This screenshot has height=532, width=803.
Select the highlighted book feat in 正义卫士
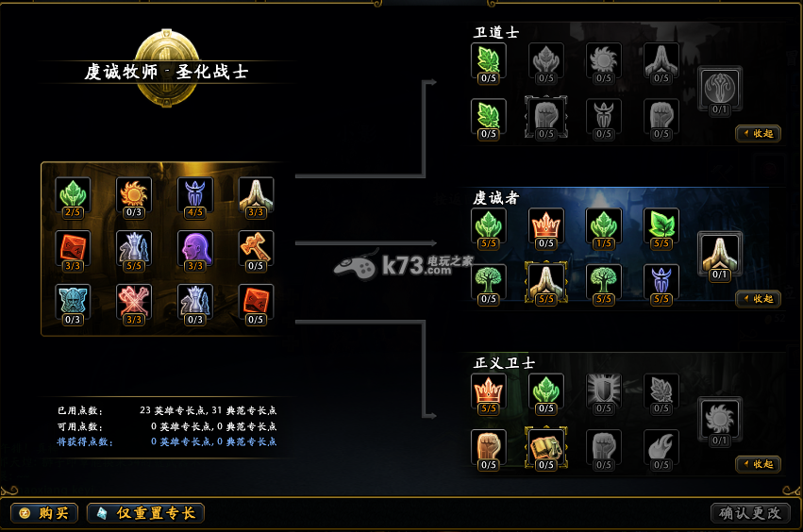[x=546, y=449]
